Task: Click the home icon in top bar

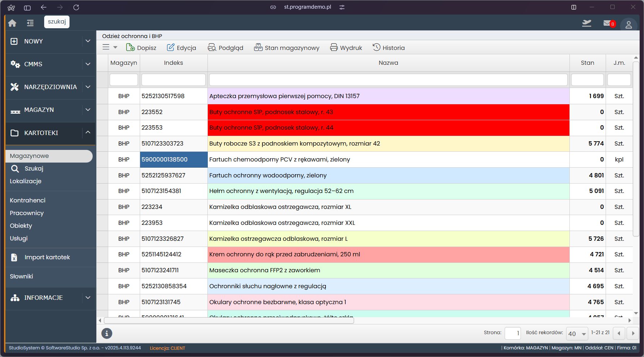Action: pyautogui.click(x=12, y=23)
